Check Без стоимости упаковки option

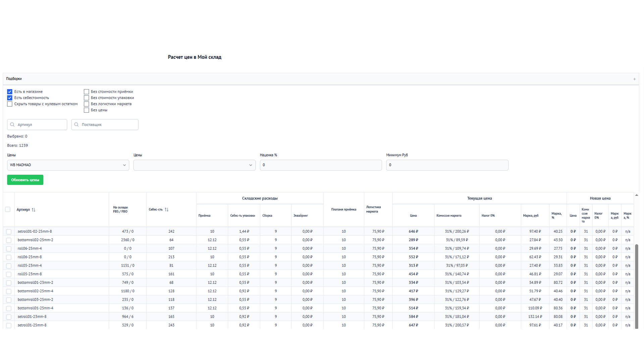[x=86, y=98]
